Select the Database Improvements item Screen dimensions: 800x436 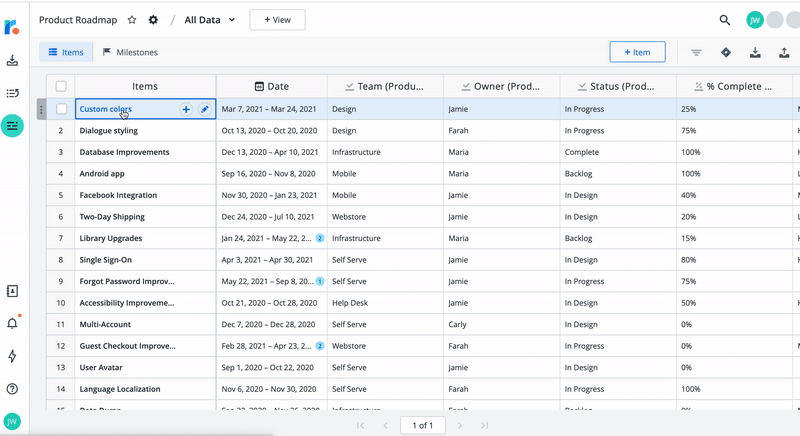(124, 152)
